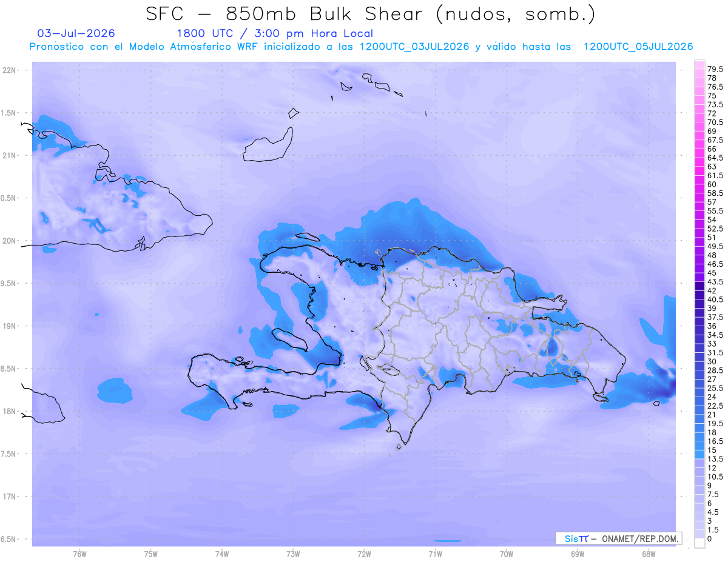The height and width of the screenshot is (562, 728).
Task: Click the date label "03-Jul-2026"
Action: pyautogui.click(x=76, y=33)
